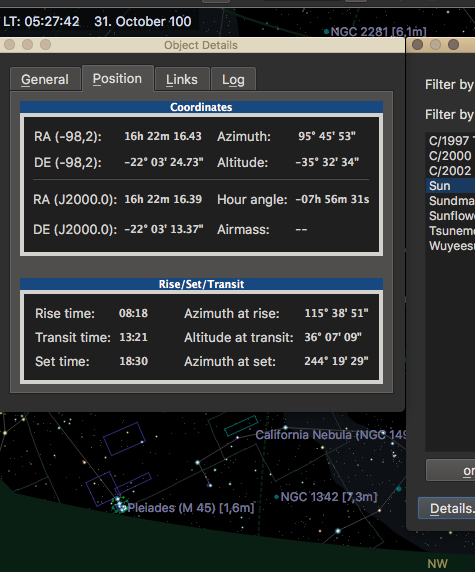The image size is (475, 572).
Task: Open the Log tab
Action: pyautogui.click(x=233, y=79)
